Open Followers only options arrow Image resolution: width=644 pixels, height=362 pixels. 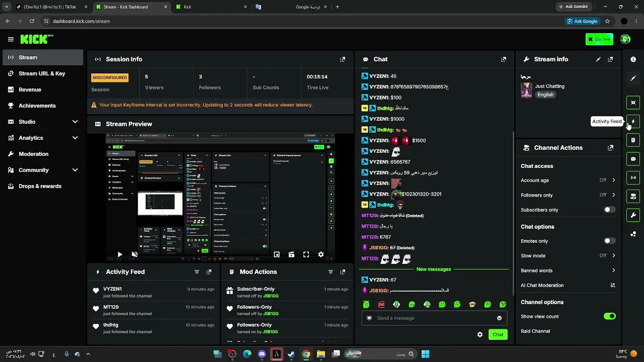[613, 195]
